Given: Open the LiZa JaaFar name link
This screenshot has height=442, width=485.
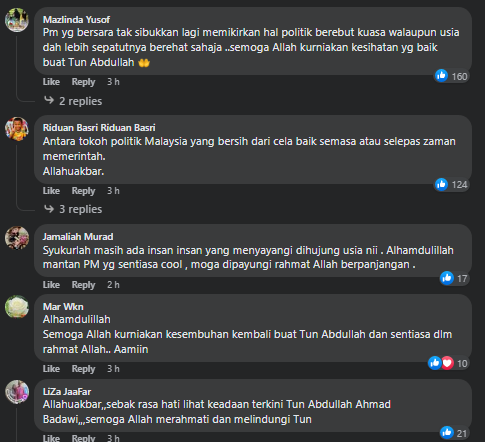Looking at the screenshot, I should [67, 392].
